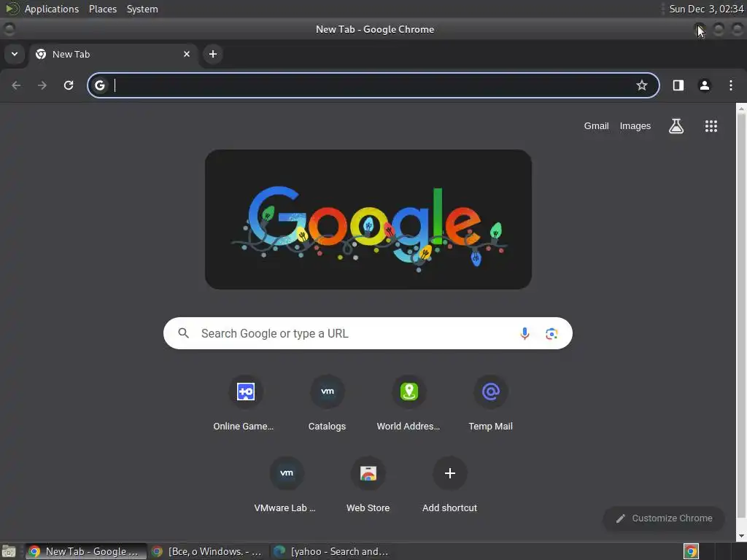The image size is (747, 560).
Task: Open the VMware Lab shortcut
Action: tap(286, 485)
